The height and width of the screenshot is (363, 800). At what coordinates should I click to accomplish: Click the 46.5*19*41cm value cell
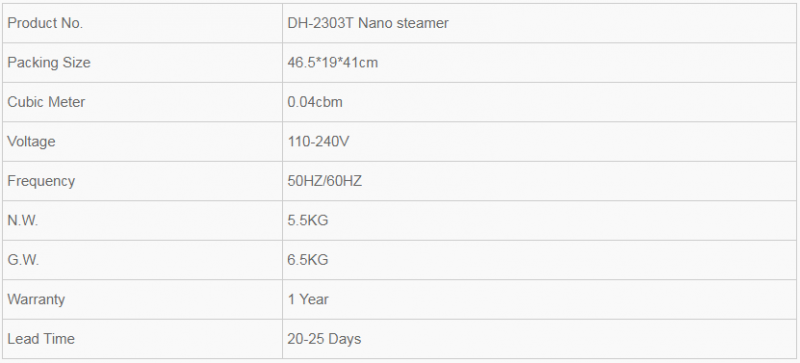click(x=540, y=62)
